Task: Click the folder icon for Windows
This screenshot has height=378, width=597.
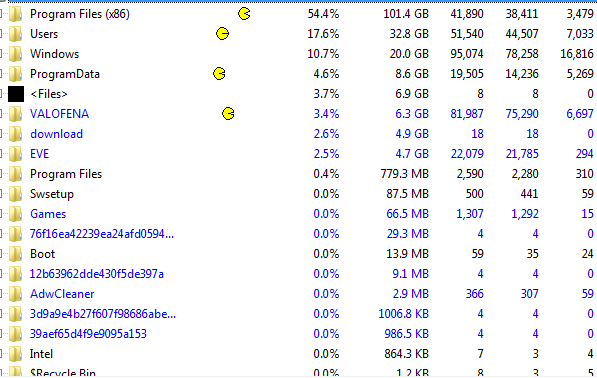Action: click(15, 54)
